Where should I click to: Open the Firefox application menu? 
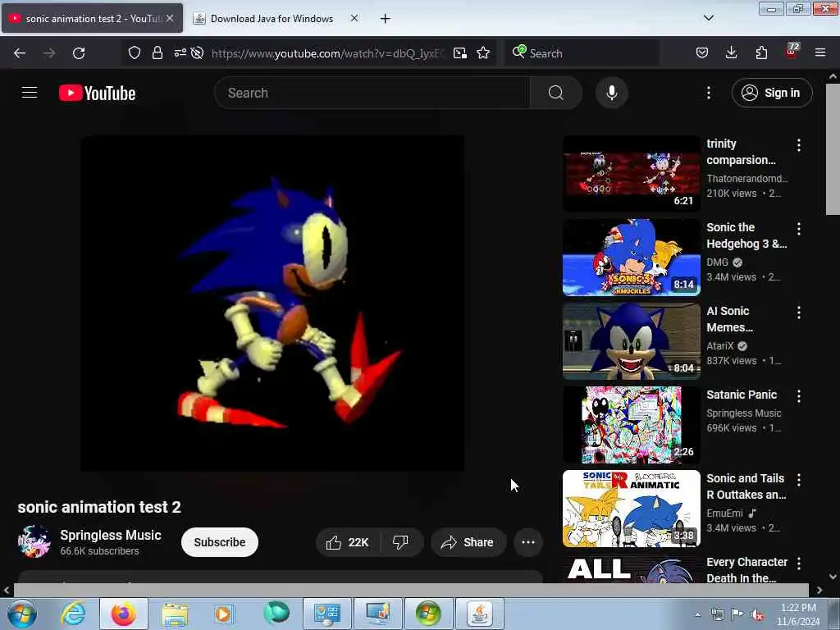pos(820,53)
